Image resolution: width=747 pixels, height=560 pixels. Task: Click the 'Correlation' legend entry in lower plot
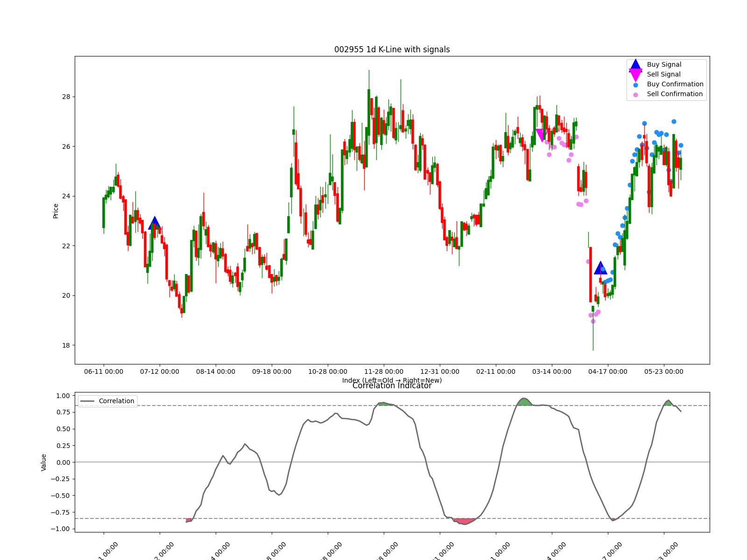[108, 401]
